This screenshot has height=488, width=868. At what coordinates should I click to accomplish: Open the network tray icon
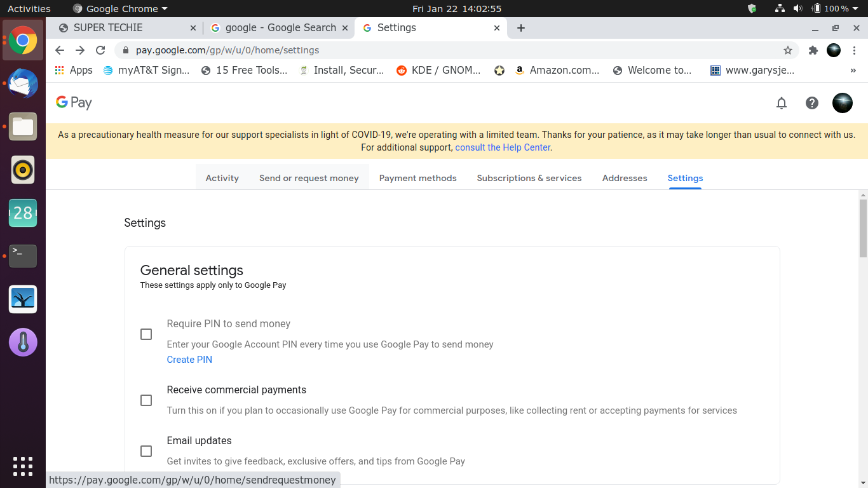coord(780,9)
